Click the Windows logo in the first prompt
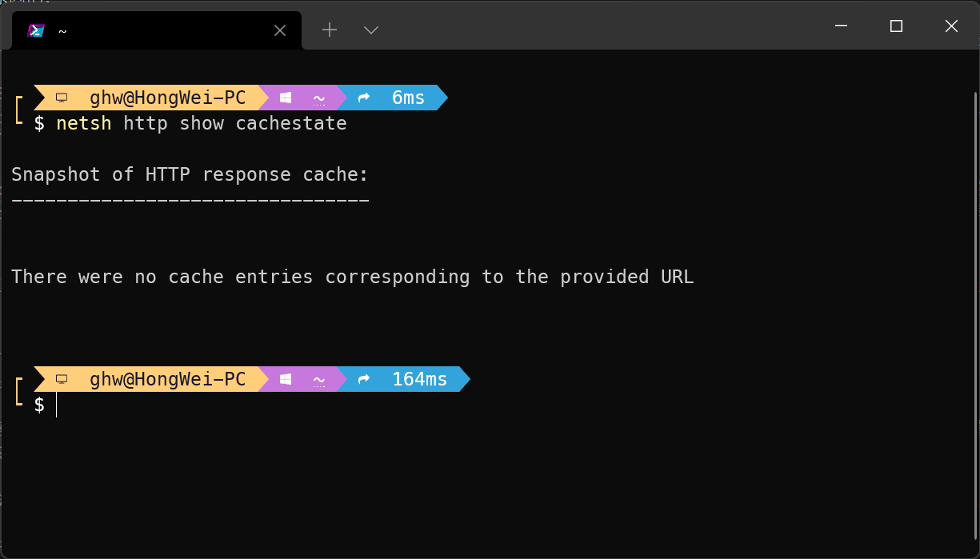This screenshot has height=559, width=980. click(286, 98)
